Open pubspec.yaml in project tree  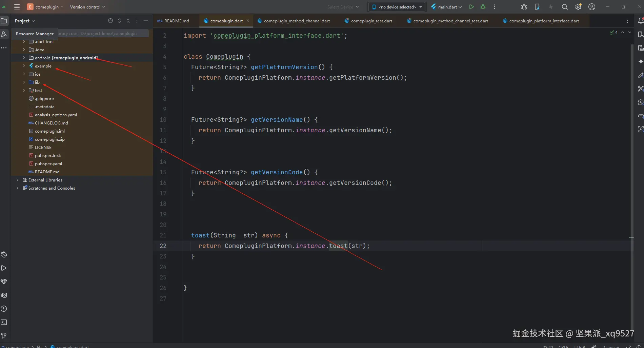[x=48, y=163]
